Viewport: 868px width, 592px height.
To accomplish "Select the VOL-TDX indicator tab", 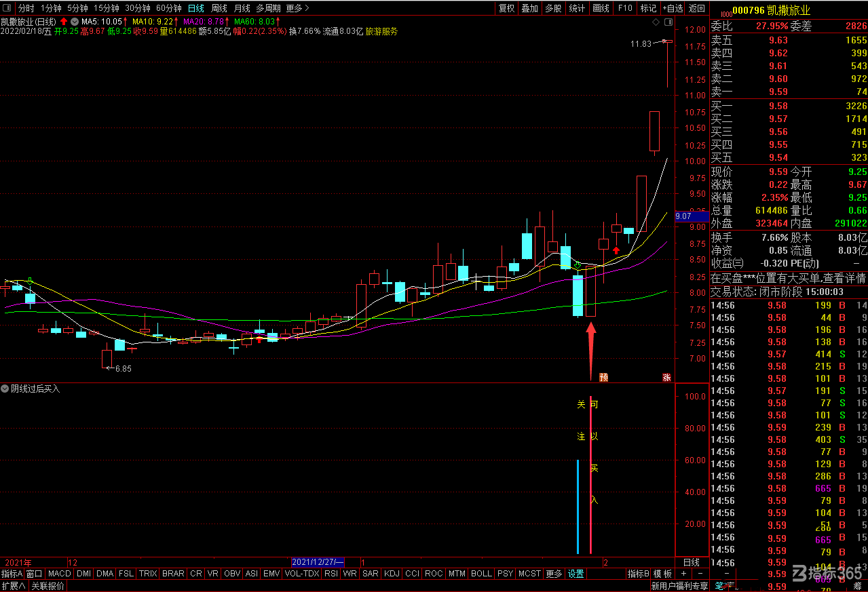I will click(302, 574).
